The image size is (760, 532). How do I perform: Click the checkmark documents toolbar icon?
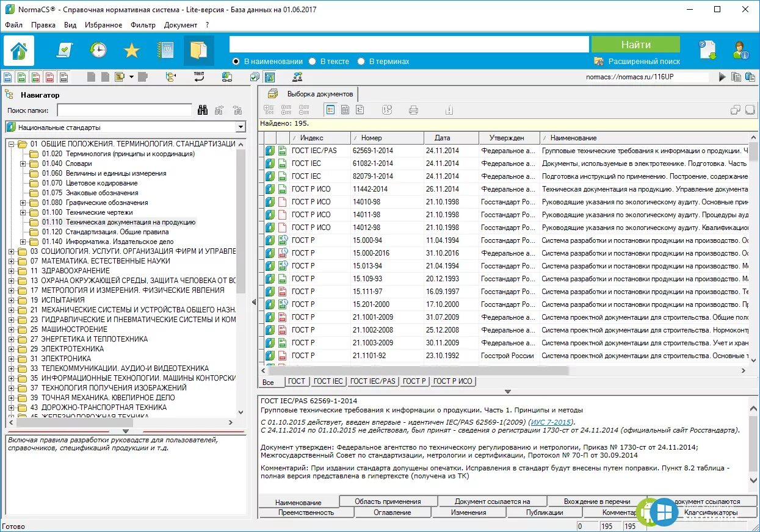[255, 77]
